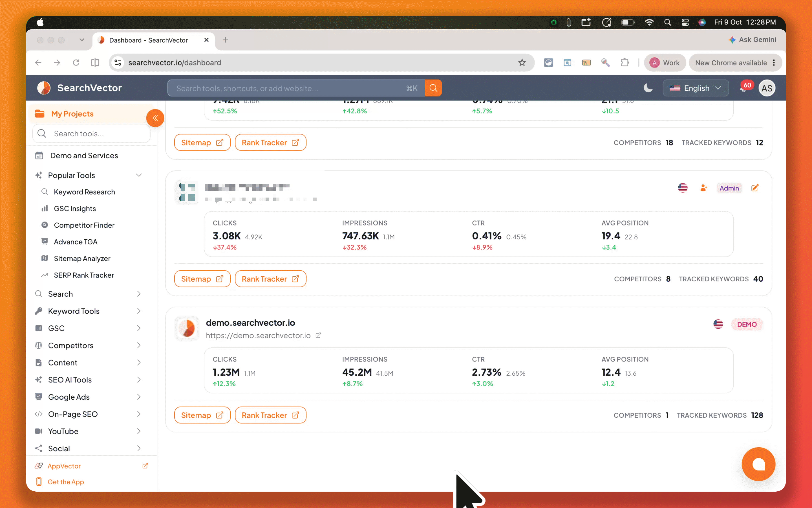Open Rank Tracker for demo.searchvector.io project
The image size is (812, 508).
pyautogui.click(x=270, y=415)
